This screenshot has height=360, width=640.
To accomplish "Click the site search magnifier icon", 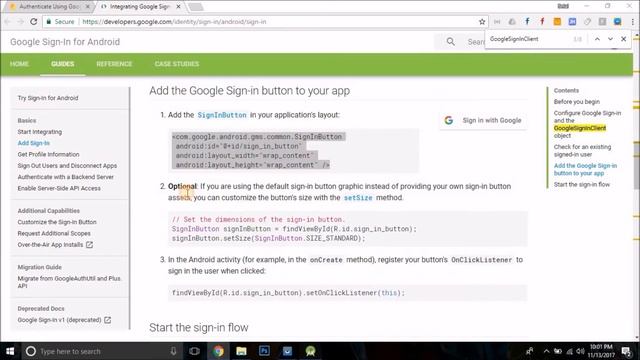I will point(451,42).
